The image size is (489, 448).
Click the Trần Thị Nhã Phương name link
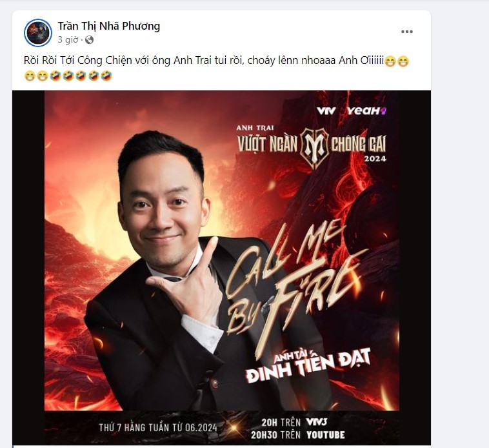tap(109, 26)
